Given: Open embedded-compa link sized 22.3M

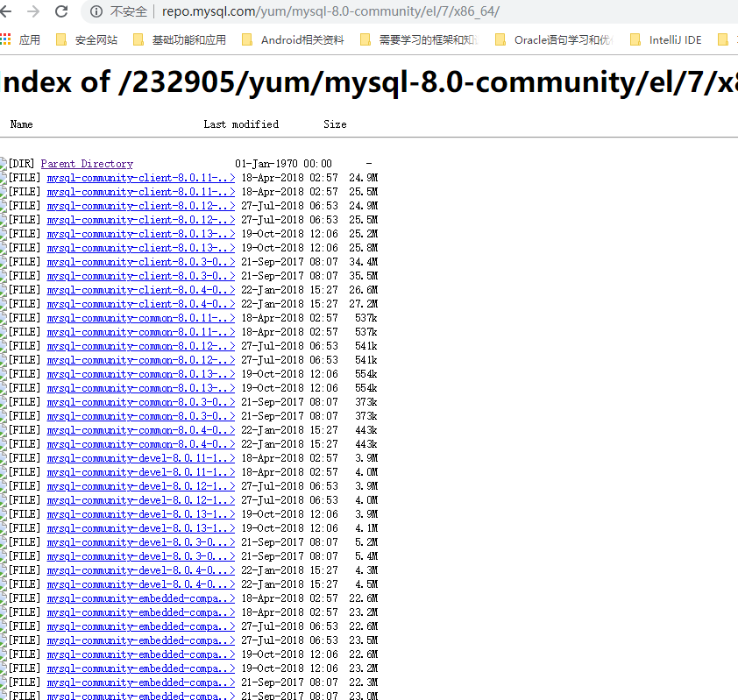Looking at the screenshot, I should pyautogui.click(x=141, y=682).
